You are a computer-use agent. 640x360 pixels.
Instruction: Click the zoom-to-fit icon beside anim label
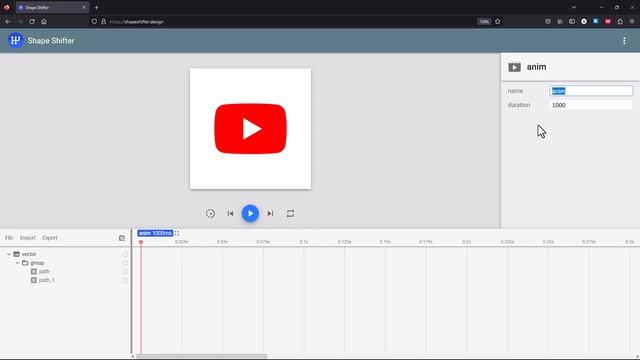click(x=177, y=233)
